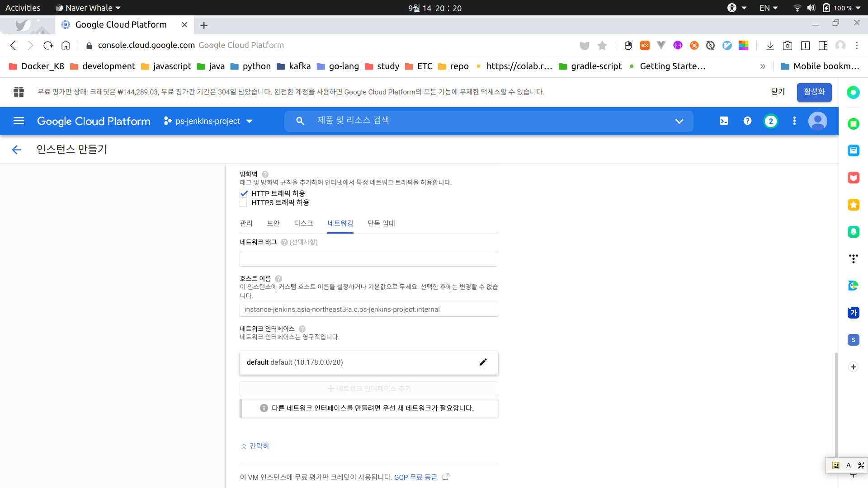Open Cloud Shell terminal icon
Screen dimensions: 868x488
tap(724, 121)
